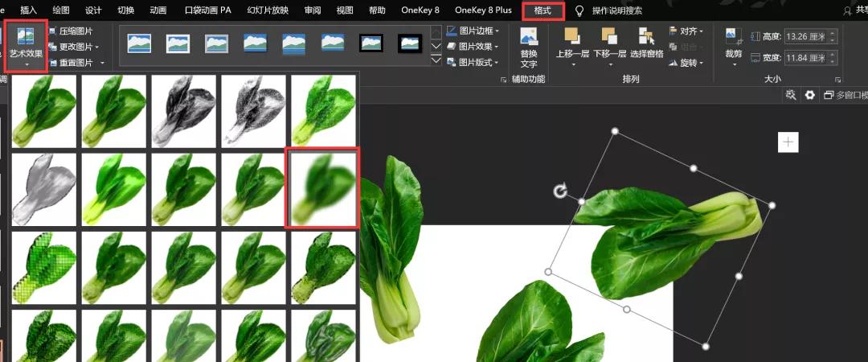
Task: Open the OneKey 8 tab
Action: click(420, 10)
